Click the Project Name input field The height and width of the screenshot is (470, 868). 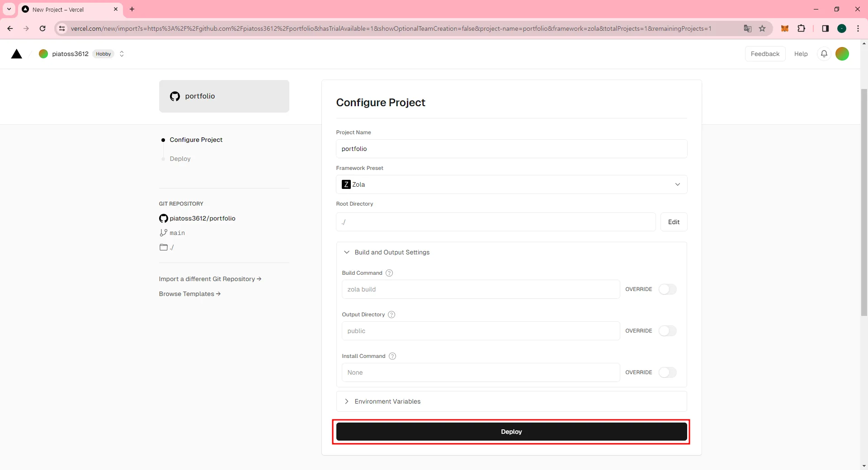tap(511, 149)
